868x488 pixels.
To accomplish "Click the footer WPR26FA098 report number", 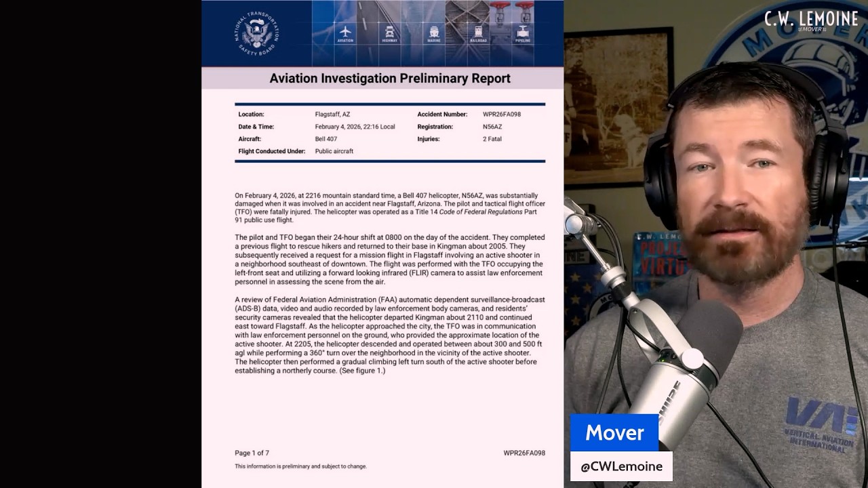I will [x=524, y=453].
